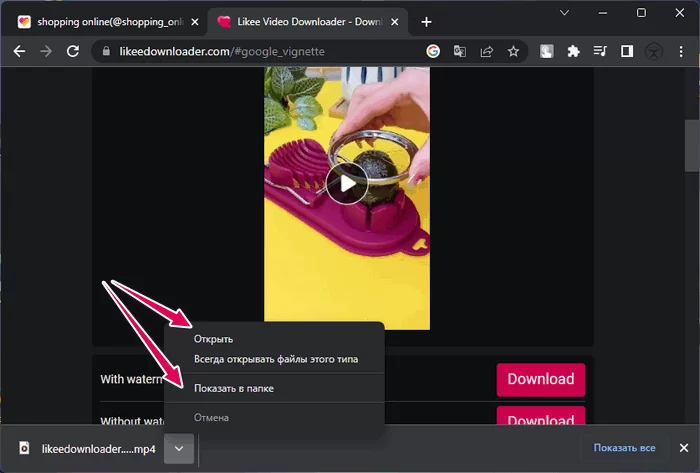Play the video preview

click(x=347, y=183)
